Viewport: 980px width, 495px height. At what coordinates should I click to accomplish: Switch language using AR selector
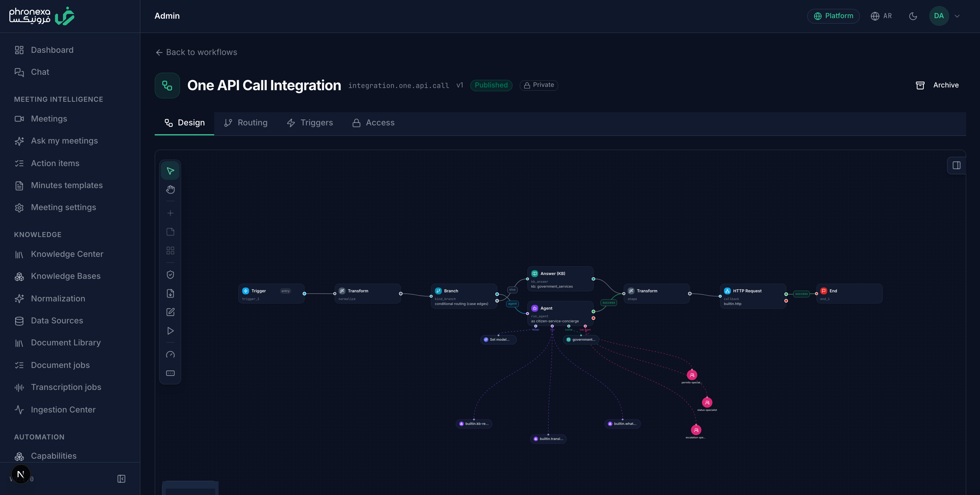coord(881,16)
